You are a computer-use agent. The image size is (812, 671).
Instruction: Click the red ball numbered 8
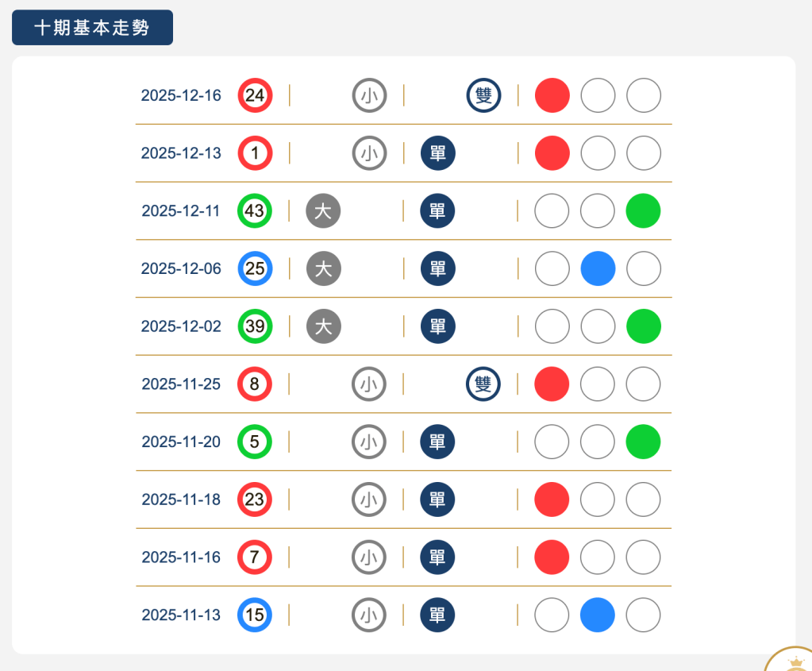pyautogui.click(x=255, y=384)
